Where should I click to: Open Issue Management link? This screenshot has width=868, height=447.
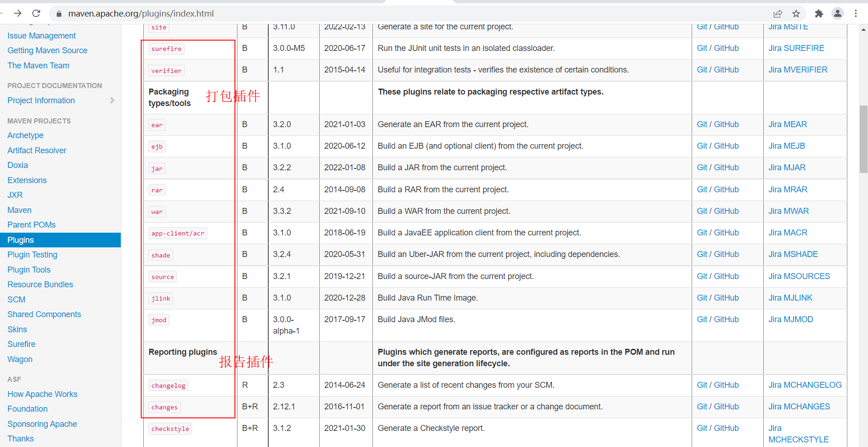41,36
